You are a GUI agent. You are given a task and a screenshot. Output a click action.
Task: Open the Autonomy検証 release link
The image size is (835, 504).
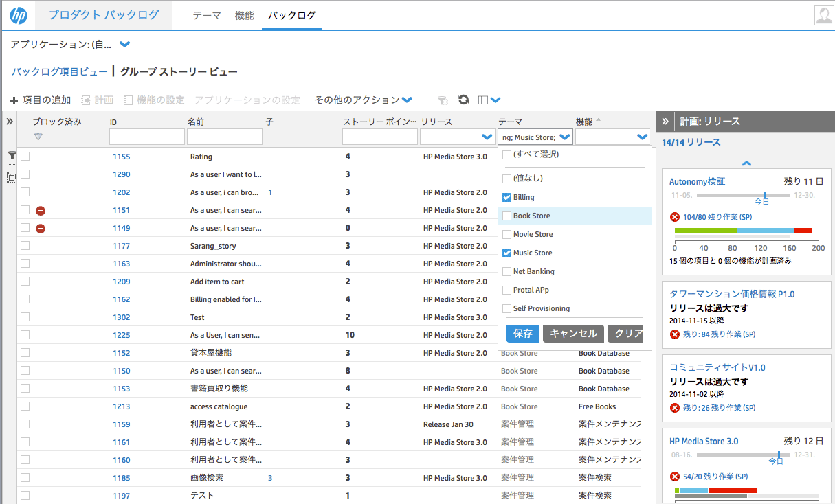pos(698,182)
